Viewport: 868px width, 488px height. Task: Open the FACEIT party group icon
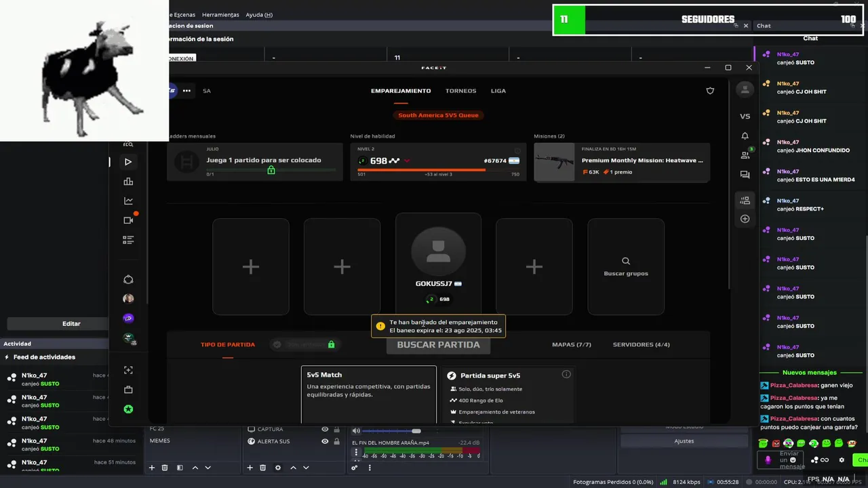pos(745,201)
